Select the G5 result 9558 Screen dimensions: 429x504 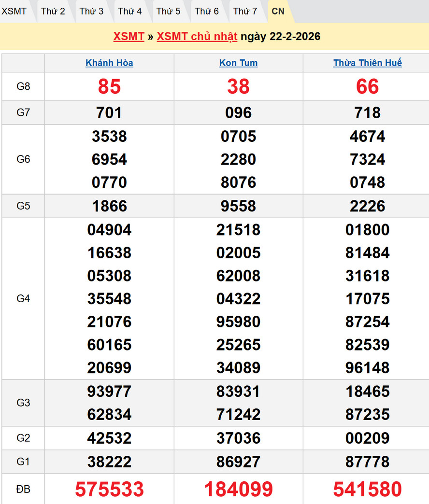pos(238,206)
